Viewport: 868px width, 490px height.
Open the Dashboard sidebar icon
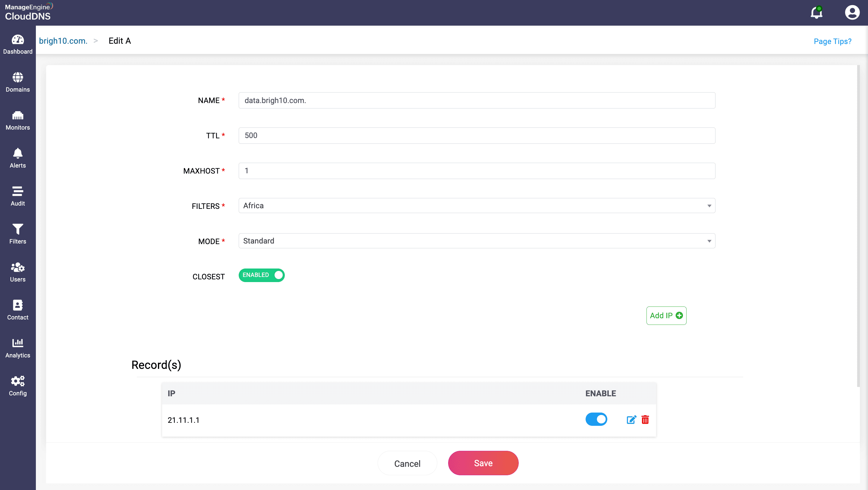click(x=18, y=44)
